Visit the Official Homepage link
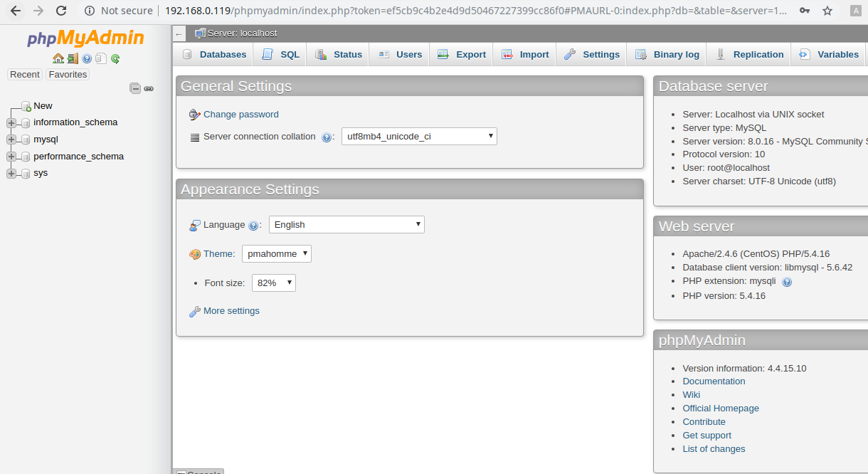The height and width of the screenshot is (474, 868). [721, 409]
